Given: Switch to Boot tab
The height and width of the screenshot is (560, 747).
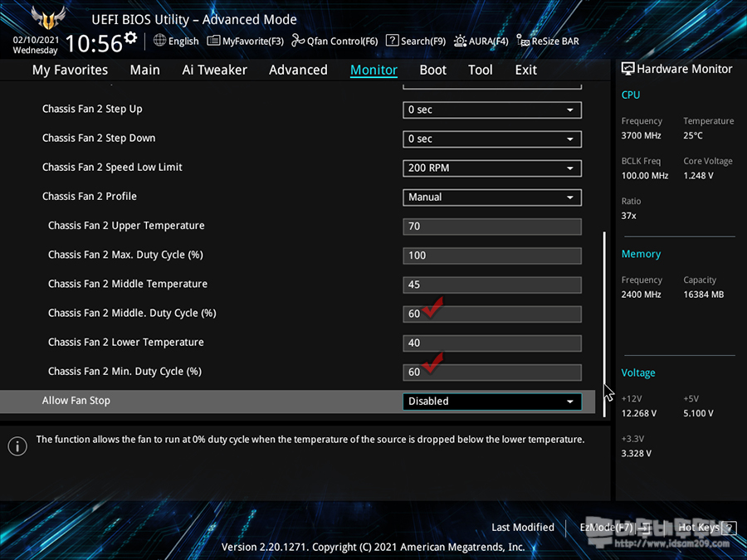Looking at the screenshot, I should point(433,70).
